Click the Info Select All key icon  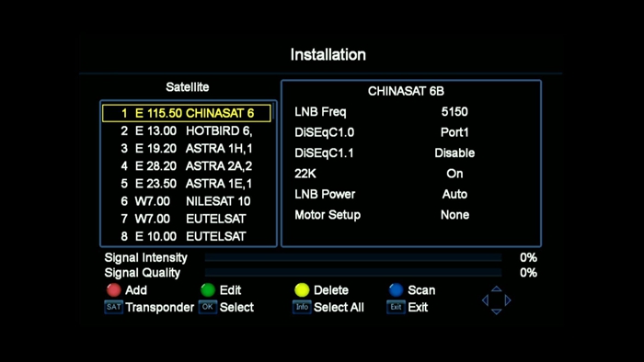302,307
